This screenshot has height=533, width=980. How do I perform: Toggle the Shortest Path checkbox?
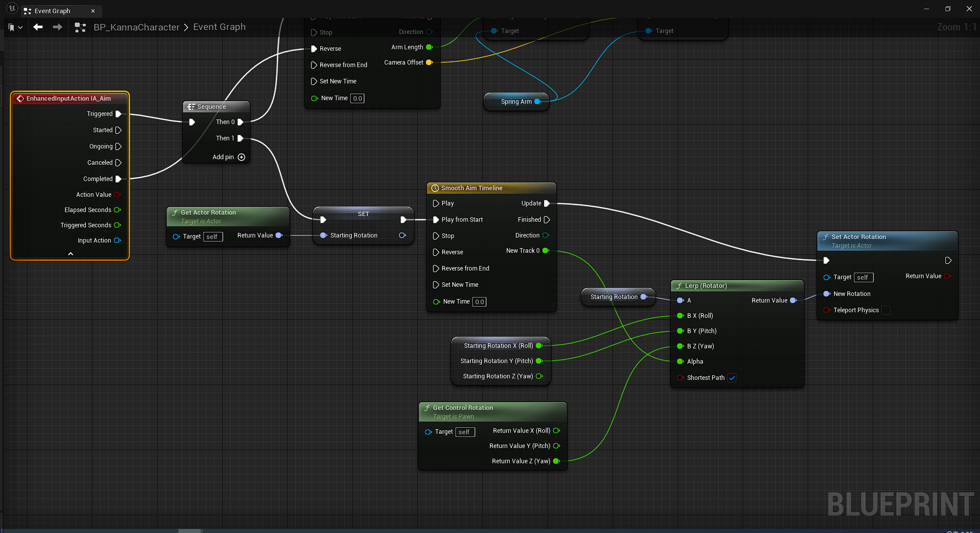tap(732, 378)
